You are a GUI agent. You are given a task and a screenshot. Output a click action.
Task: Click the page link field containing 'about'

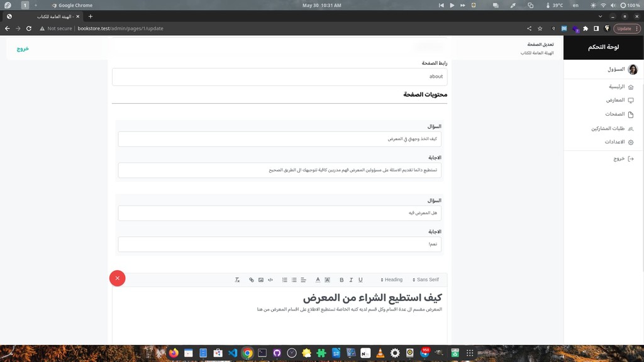point(280,77)
